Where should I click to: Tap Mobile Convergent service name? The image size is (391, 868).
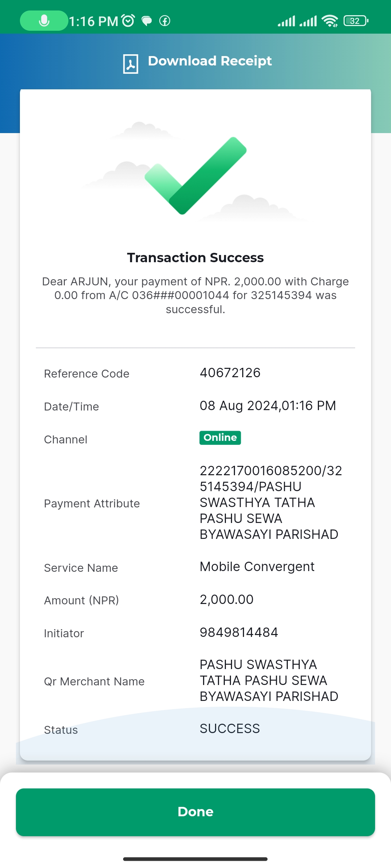[257, 567]
